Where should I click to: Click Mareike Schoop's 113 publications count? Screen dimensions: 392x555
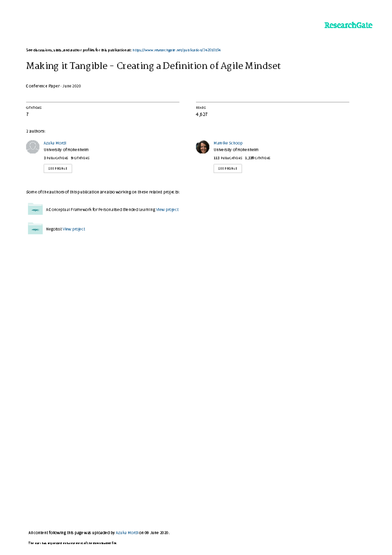click(x=228, y=158)
